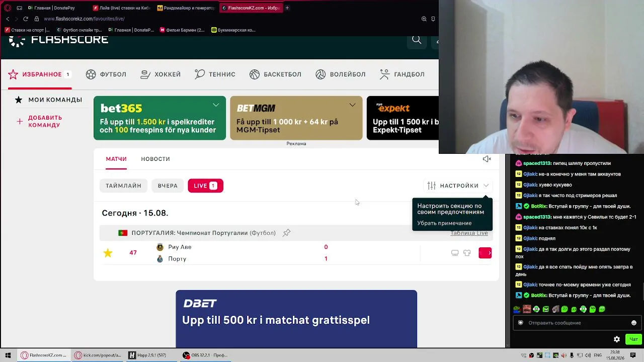Go to the Теннис sport section
This screenshot has height=362, width=644.
click(x=215, y=74)
